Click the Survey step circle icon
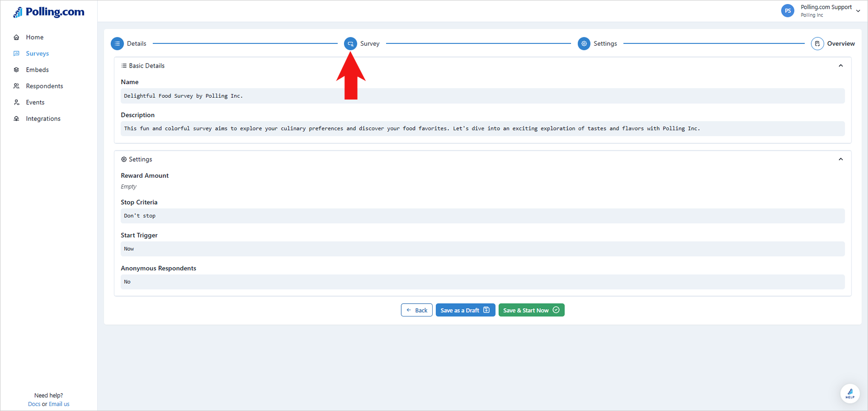Viewport: 868px width, 411px height. click(x=350, y=43)
